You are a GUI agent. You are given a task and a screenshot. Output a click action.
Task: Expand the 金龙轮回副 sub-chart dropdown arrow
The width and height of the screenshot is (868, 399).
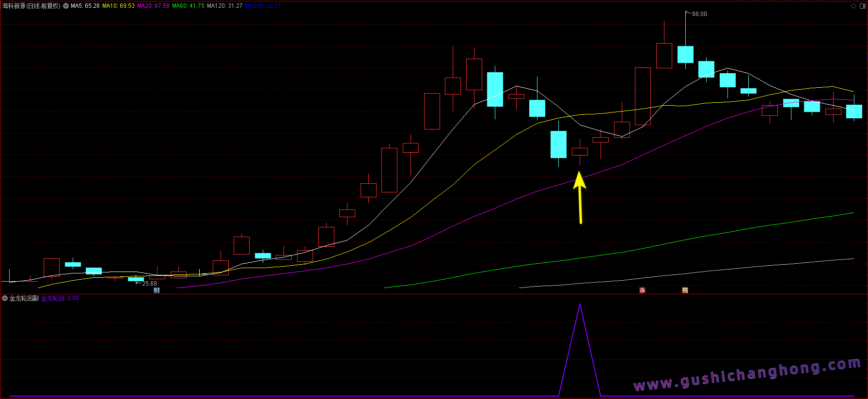tap(5, 298)
